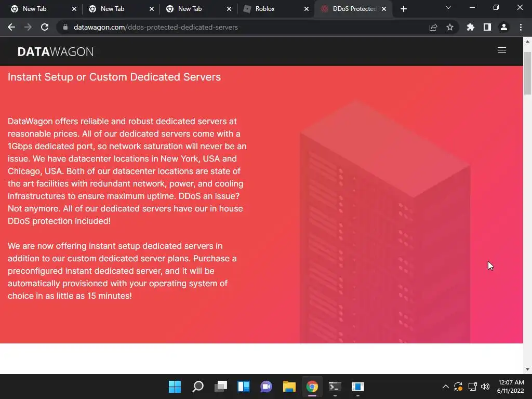Close the second New Tab

151,9
